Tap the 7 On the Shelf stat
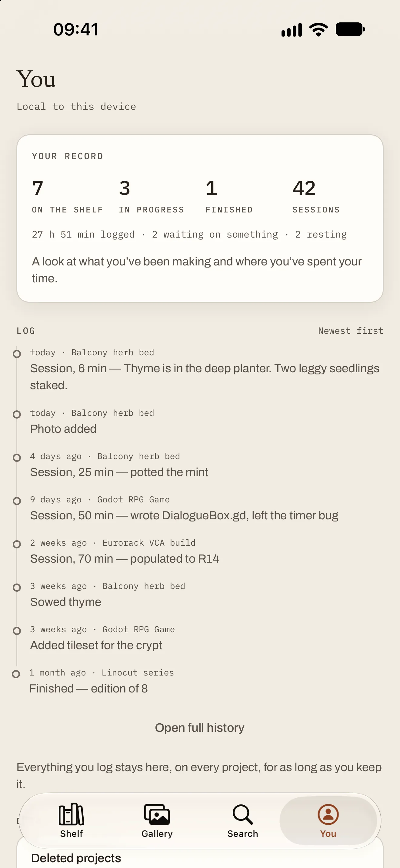The width and height of the screenshot is (400, 868). [x=67, y=196]
